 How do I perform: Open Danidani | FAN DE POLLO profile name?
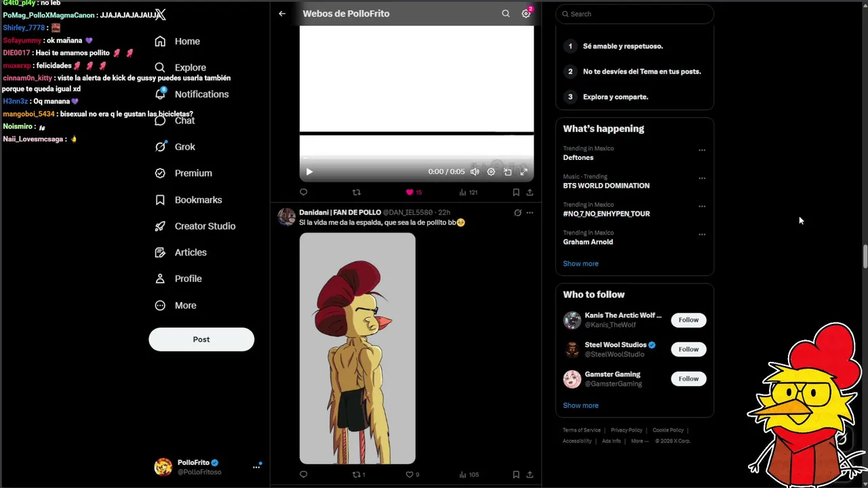340,213
